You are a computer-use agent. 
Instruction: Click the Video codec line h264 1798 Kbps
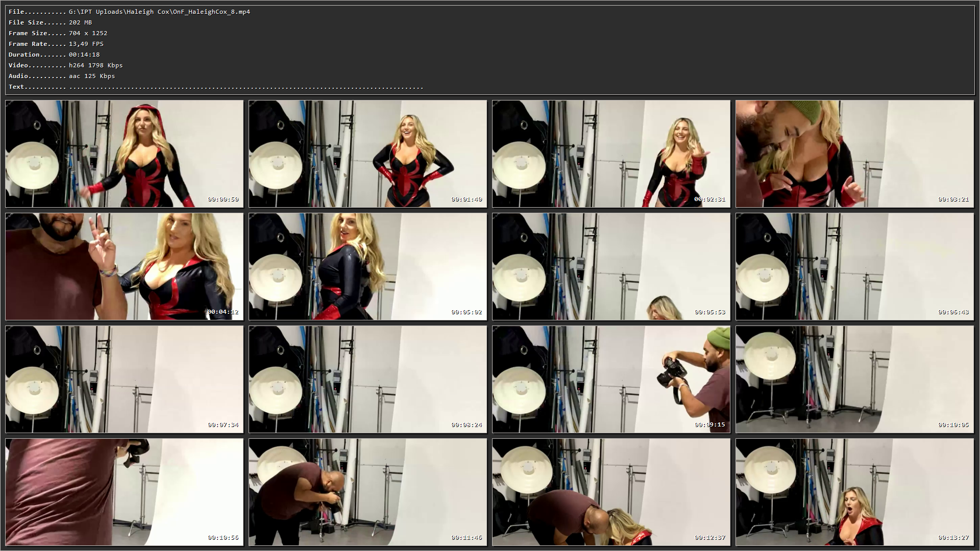(95, 65)
